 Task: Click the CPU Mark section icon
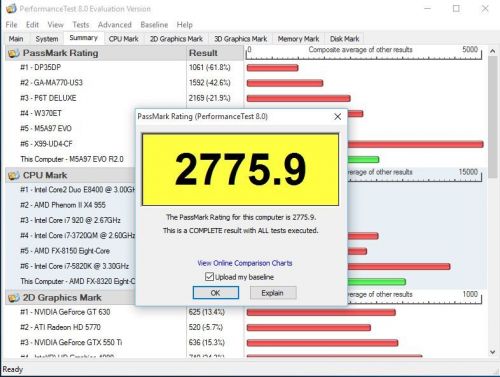coord(14,175)
